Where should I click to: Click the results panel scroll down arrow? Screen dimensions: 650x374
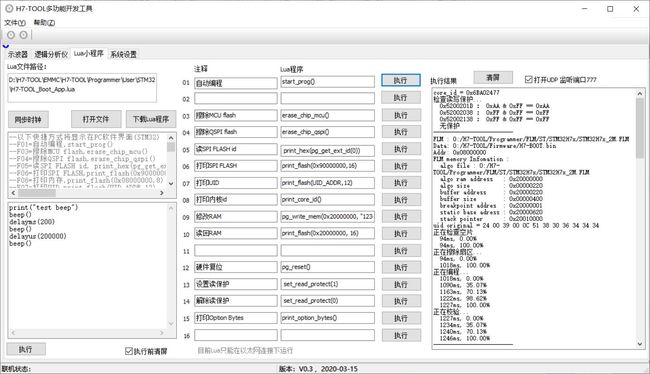point(640,344)
